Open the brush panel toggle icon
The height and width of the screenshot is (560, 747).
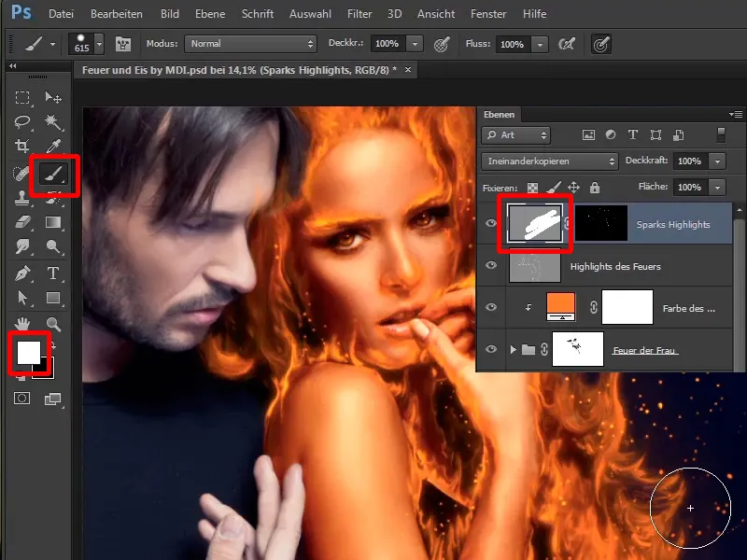pyautogui.click(x=123, y=44)
